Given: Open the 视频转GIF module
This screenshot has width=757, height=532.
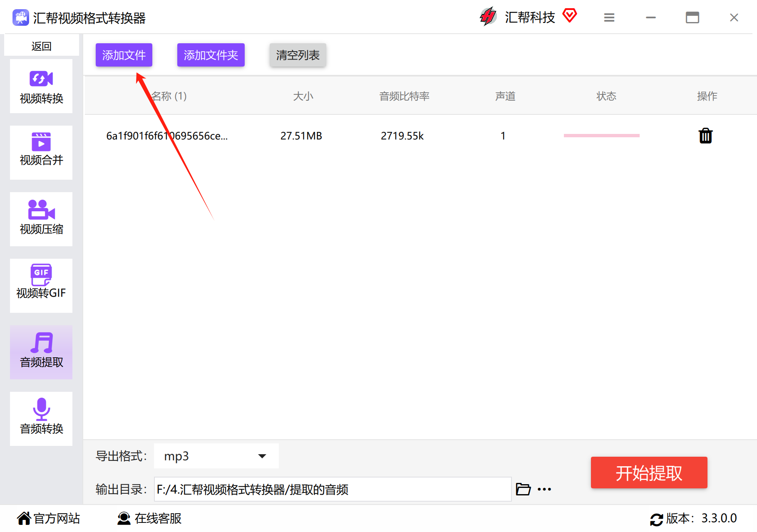Looking at the screenshot, I should (x=41, y=286).
